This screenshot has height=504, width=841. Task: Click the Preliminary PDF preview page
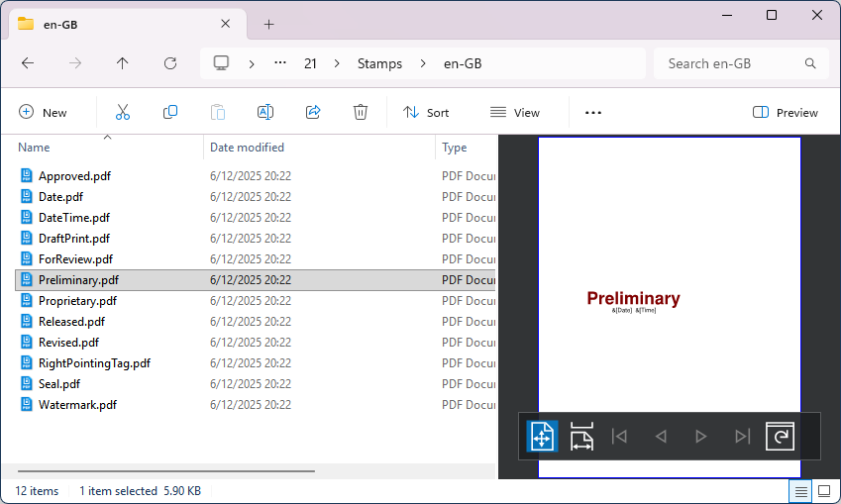pyautogui.click(x=670, y=307)
